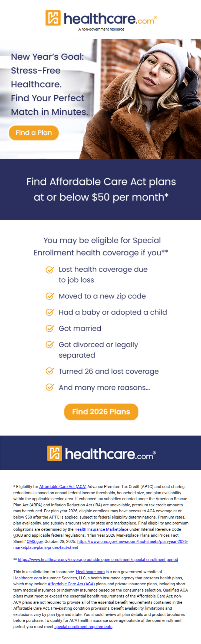
Task: Click the footer healthcare.com logo icon
Action: (55, 453)
